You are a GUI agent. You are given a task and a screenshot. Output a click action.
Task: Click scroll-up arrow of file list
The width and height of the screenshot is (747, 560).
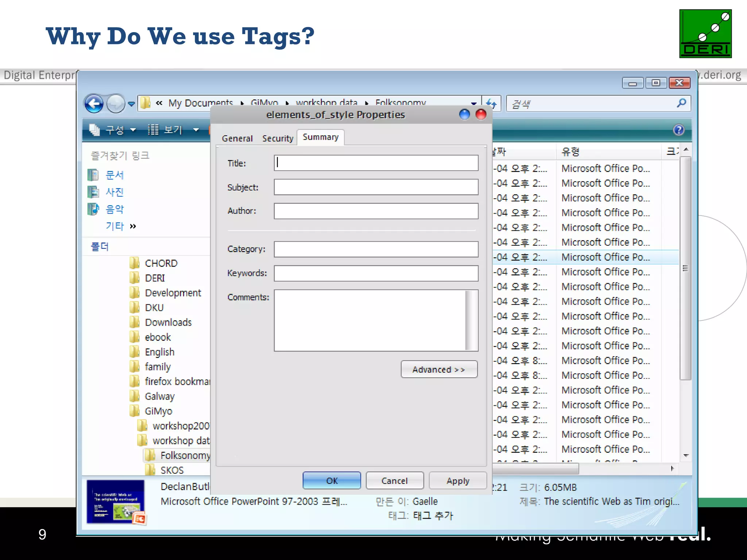(x=686, y=149)
